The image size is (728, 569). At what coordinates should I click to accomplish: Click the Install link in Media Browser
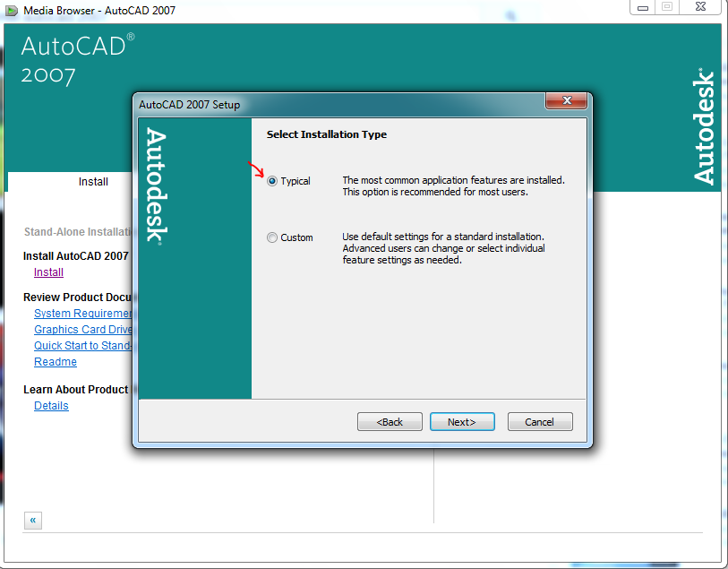(x=48, y=272)
